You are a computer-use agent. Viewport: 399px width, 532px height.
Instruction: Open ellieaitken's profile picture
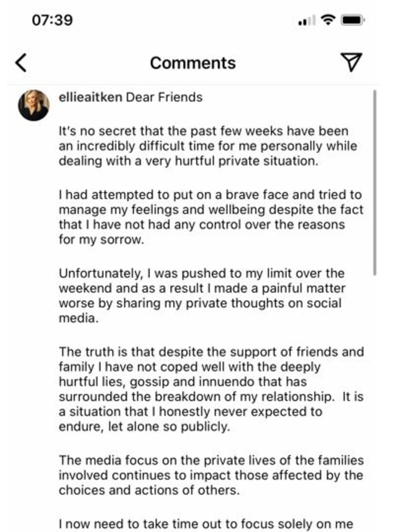(34, 105)
